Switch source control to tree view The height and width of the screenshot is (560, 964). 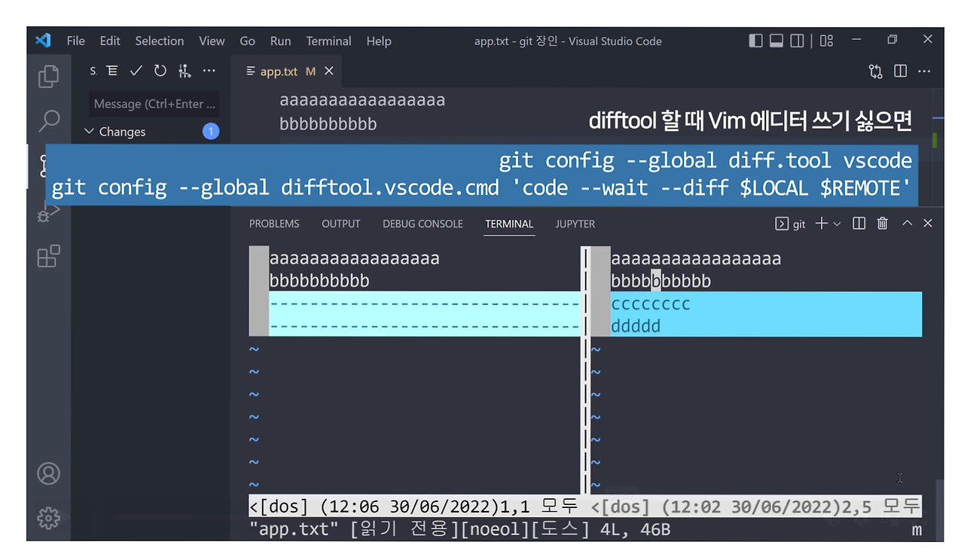pyautogui.click(x=112, y=71)
